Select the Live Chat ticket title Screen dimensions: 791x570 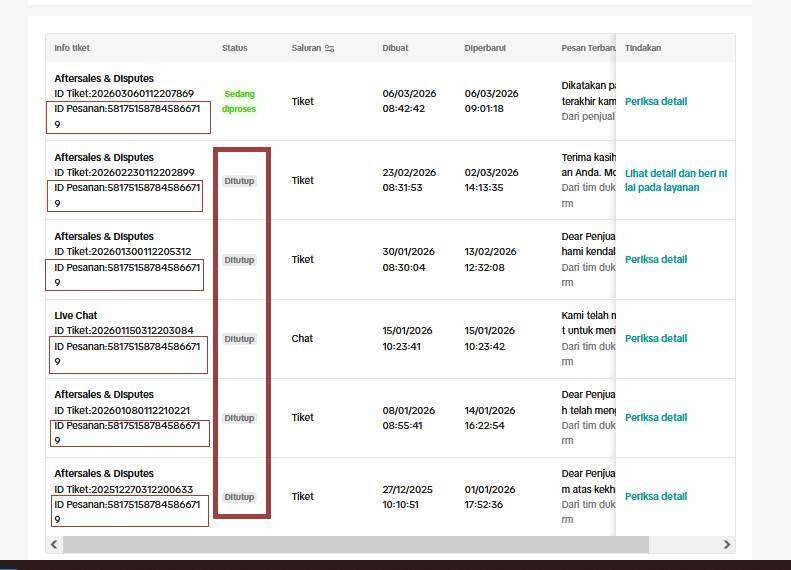pos(76,315)
